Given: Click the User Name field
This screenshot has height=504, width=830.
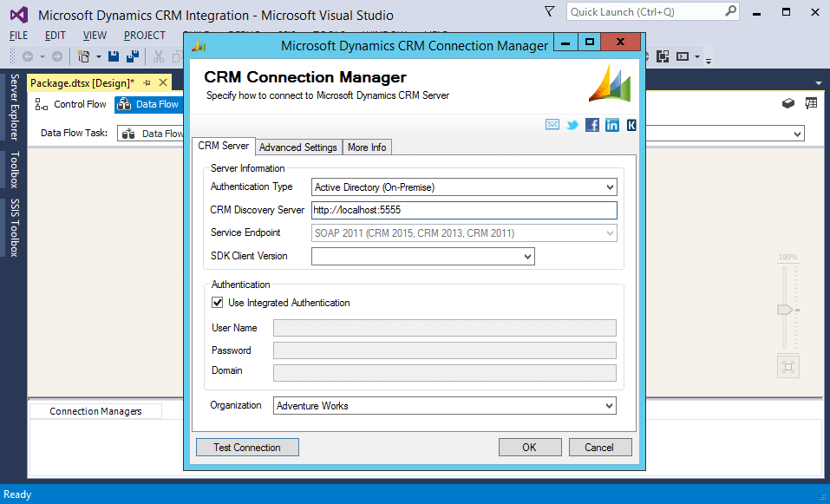Looking at the screenshot, I should (445, 328).
